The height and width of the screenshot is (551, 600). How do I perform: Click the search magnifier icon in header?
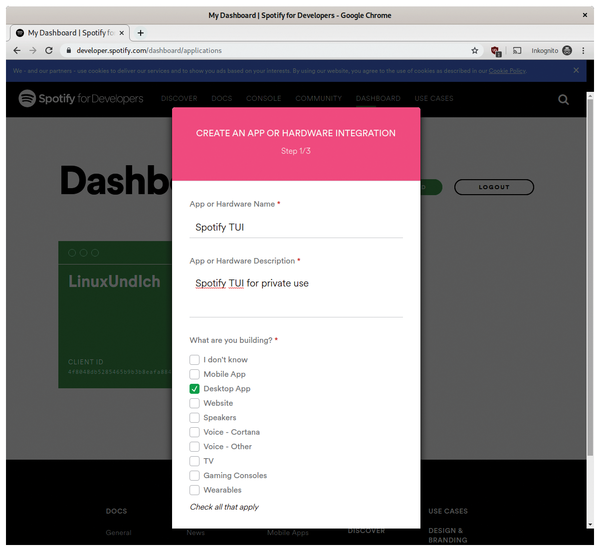click(x=563, y=99)
